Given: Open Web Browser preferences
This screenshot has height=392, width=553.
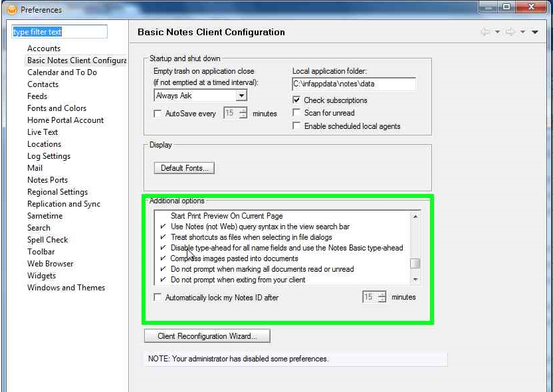Looking at the screenshot, I should (x=50, y=264).
